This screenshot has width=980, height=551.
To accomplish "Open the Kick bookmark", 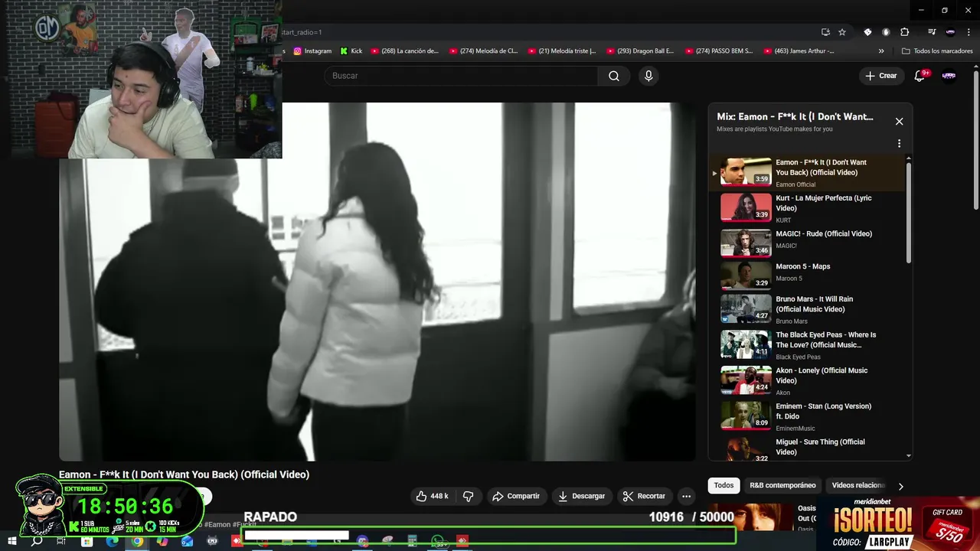I will point(351,51).
